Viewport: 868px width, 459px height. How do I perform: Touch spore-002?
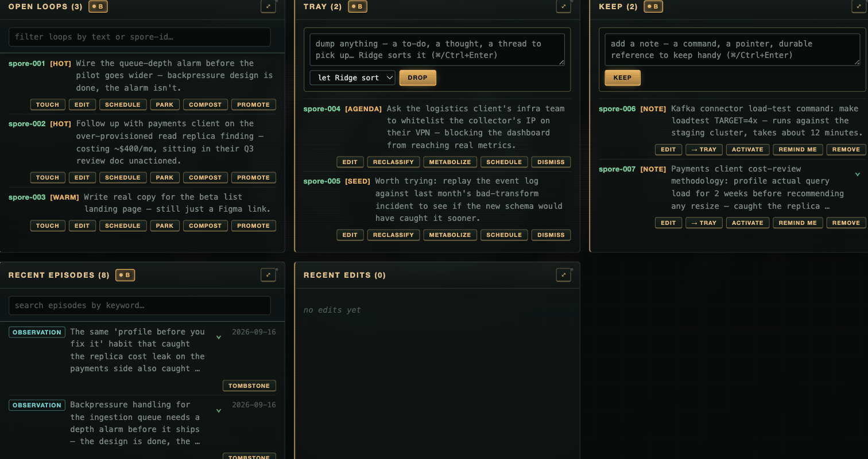[48, 177]
